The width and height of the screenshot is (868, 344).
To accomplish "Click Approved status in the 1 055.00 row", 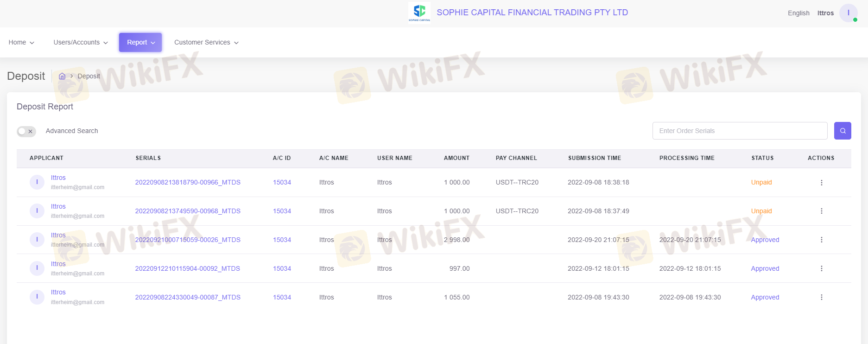I will [x=765, y=297].
